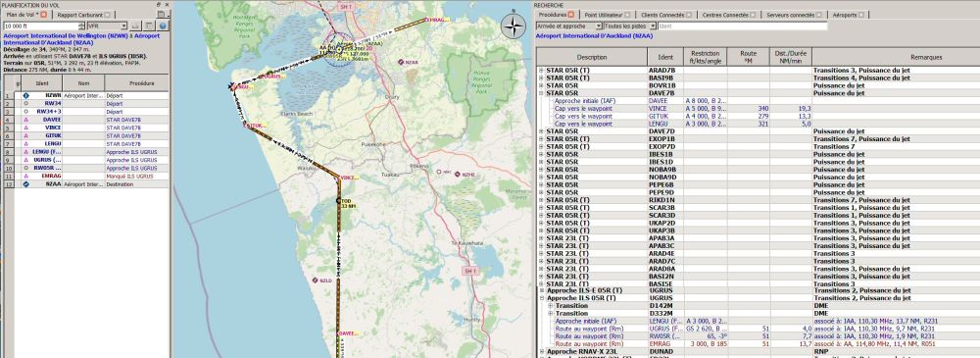Select the RW34+3 departure row

tap(85, 112)
